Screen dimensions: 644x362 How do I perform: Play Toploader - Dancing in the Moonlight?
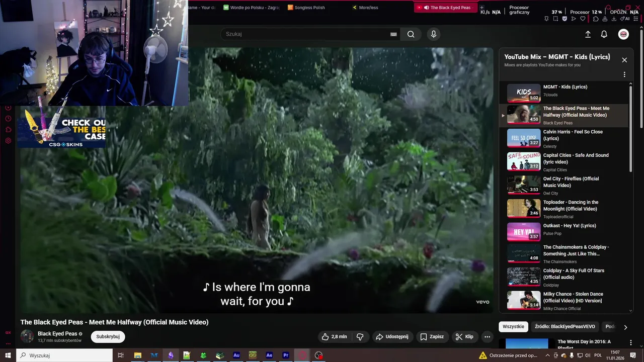pos(565,208)
